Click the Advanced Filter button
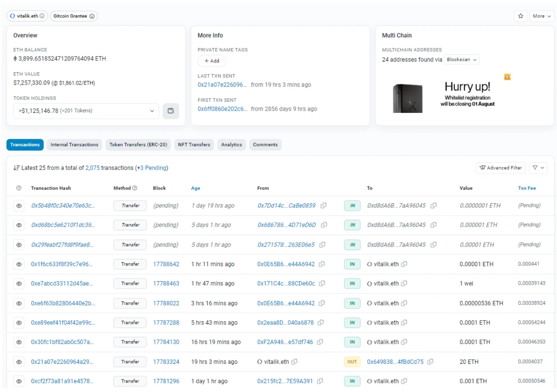Screen dimensions: 557x392 pos(500,168)
